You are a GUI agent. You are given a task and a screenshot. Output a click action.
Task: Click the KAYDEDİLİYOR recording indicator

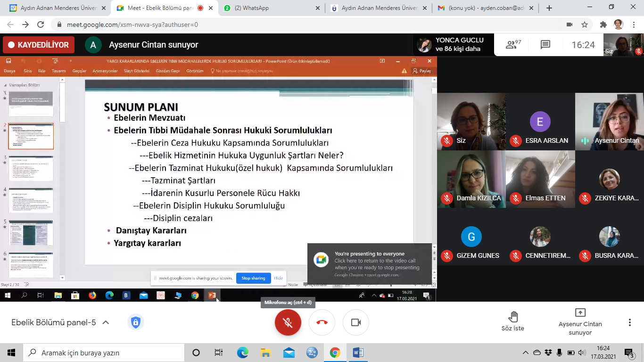click(x=39, y=45)
